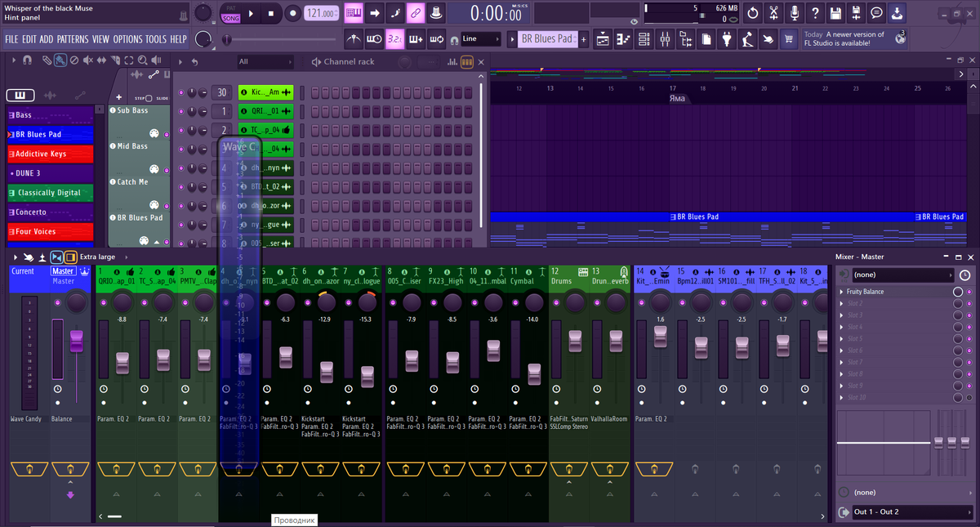980x527 pixels.
Task: Open the speech bubble project info icon
Action: click(x=877, y=13)
